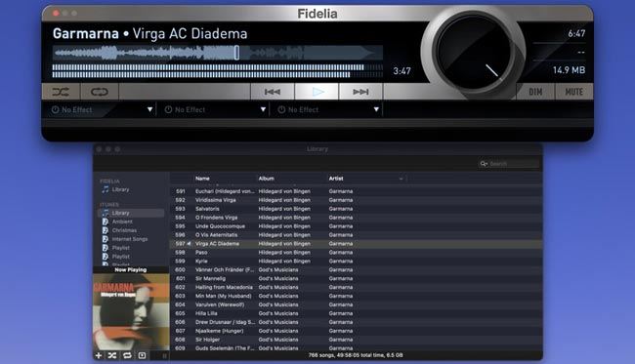Select Library under the FIDELIA section
This screenshot has height=364, width=635.
pos(121,189)
